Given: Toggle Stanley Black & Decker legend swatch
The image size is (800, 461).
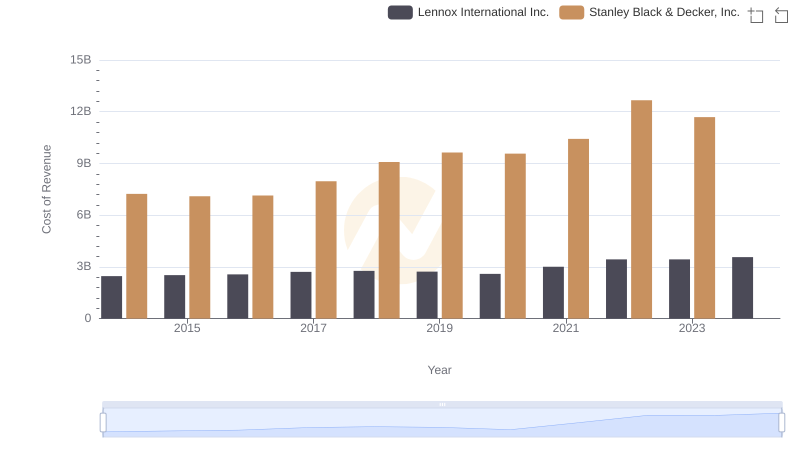Looking at the screenshot, I should click(x=571, y=12).
